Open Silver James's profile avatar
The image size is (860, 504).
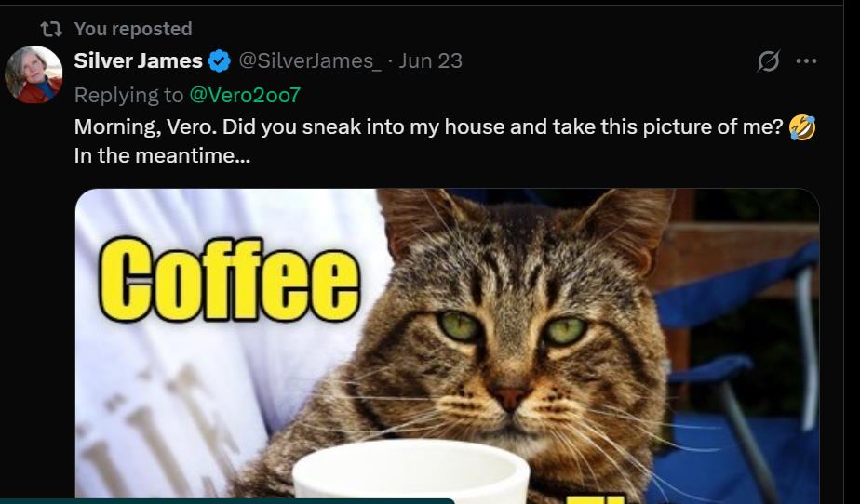click(x=34, y=74)
